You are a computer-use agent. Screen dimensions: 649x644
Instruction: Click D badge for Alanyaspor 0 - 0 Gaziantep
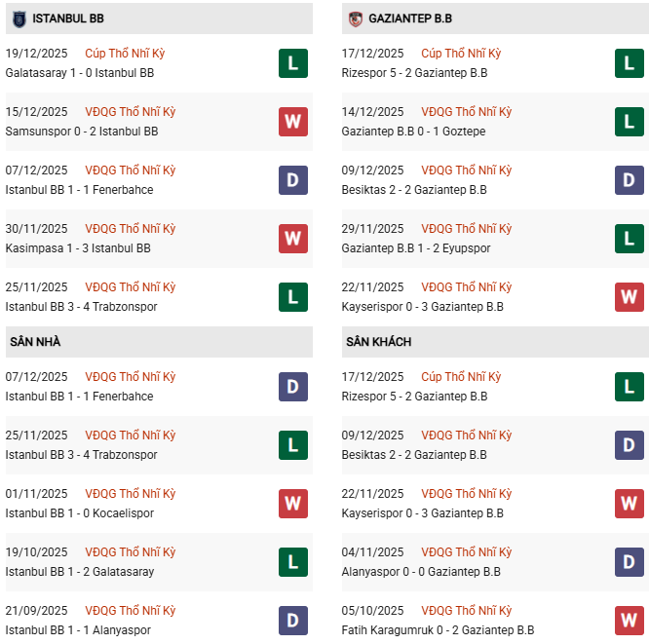click(x=629, y=562)
